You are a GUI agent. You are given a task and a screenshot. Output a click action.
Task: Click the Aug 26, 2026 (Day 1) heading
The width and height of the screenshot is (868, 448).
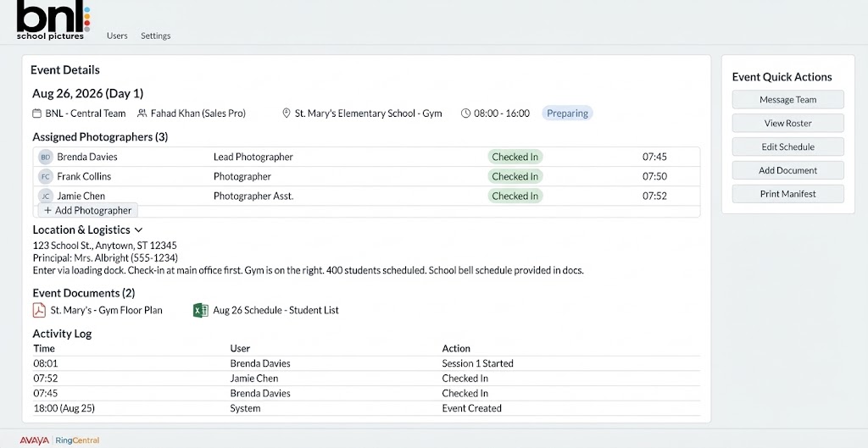point(88,93)
